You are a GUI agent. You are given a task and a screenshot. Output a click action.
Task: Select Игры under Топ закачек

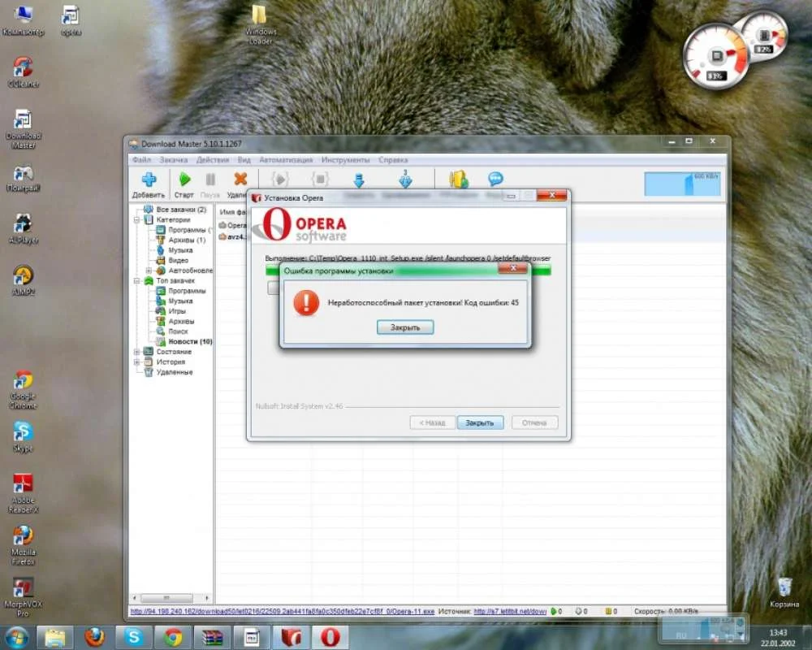[x=176, y=311]
